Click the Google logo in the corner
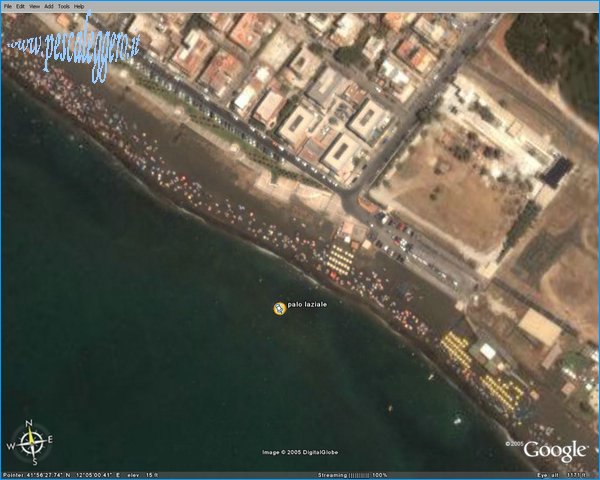 554,450
